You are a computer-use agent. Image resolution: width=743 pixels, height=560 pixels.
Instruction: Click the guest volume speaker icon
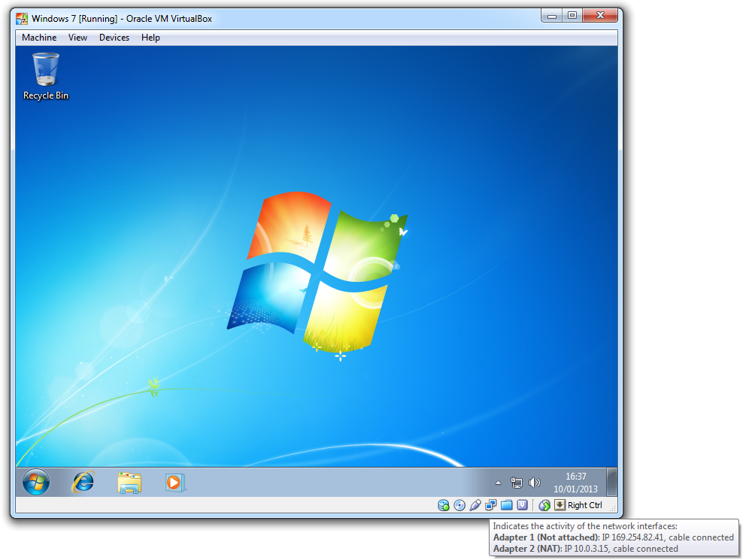[535, 483]
